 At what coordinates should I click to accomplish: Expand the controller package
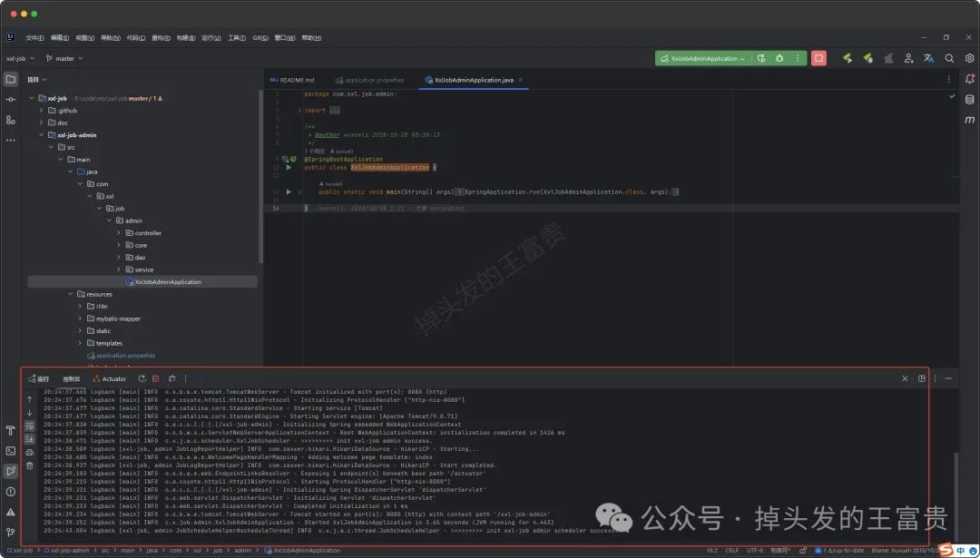pos(119,233)
